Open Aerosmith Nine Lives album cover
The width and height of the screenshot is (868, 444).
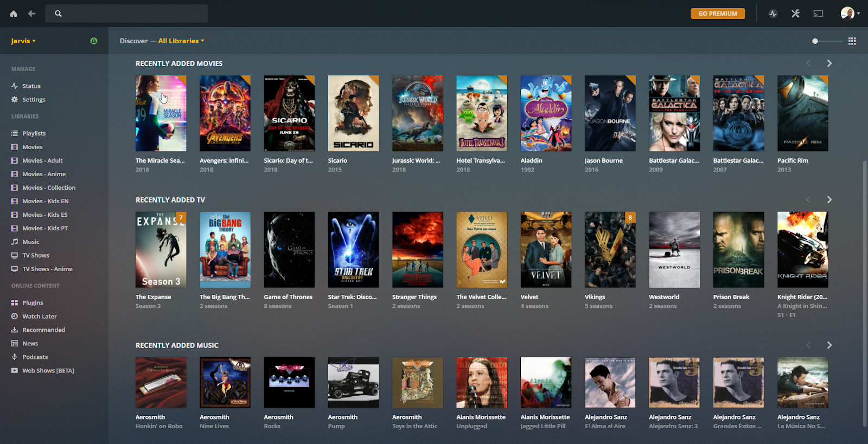tap(225, 382)
